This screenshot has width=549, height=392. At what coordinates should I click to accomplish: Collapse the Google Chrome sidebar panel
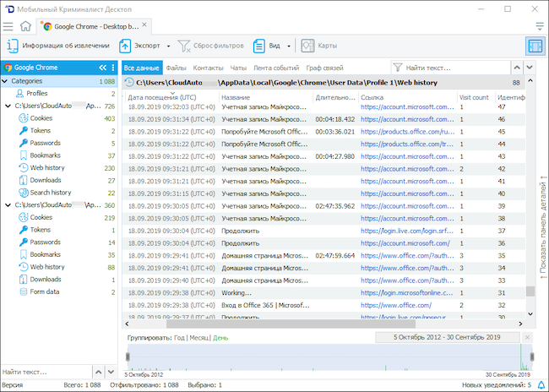102,67
